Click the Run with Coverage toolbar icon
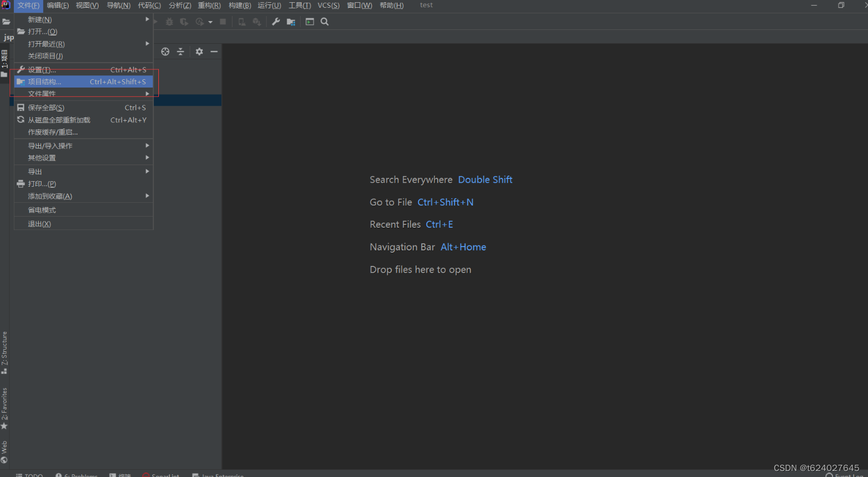 184,22
